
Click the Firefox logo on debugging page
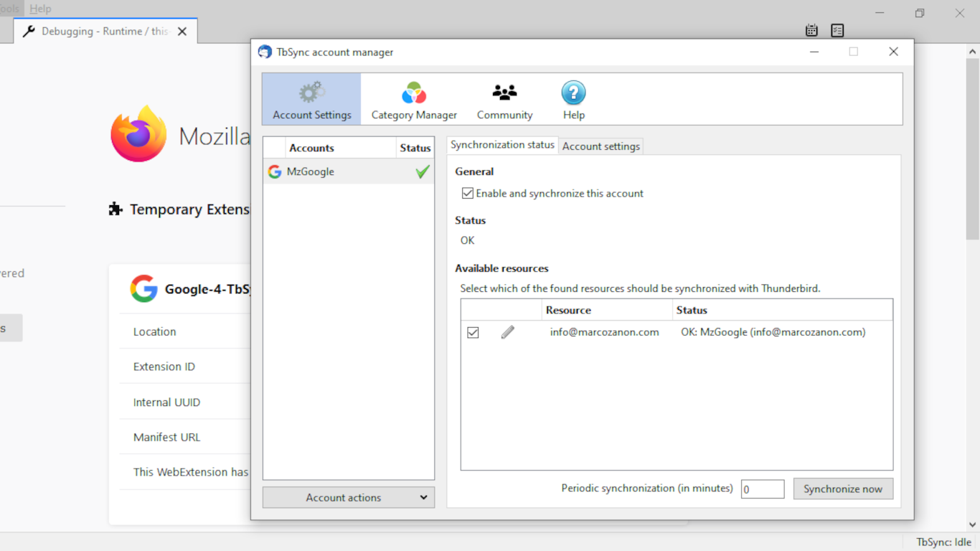[x=138, y=134]
